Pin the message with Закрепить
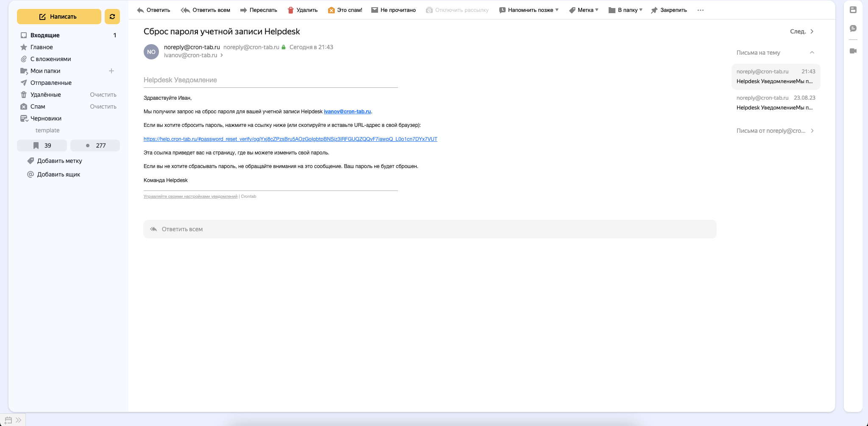The height and width of the screenshot is (426, 868). (669, 10)
